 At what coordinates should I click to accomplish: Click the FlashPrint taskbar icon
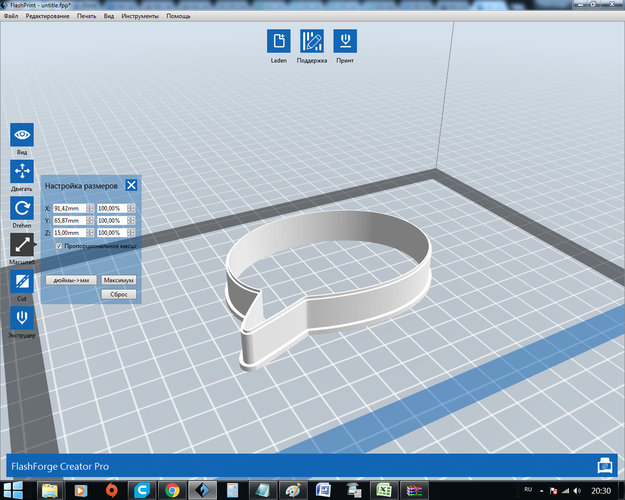click(x=203, y=490)
